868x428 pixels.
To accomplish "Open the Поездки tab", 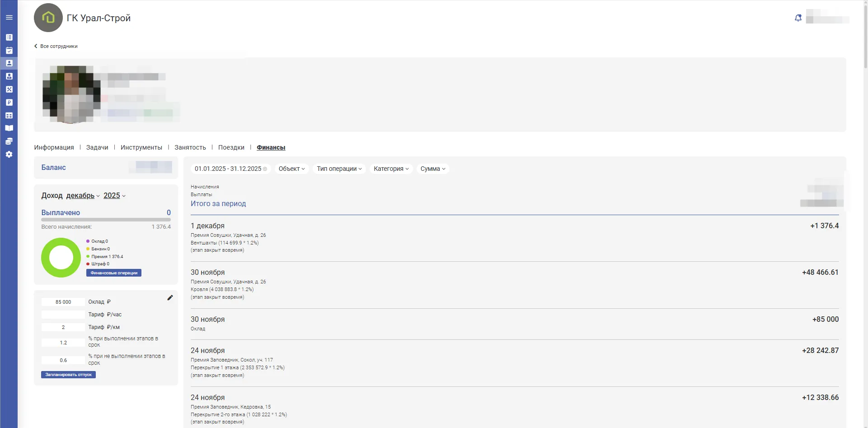I will [231, 148].
